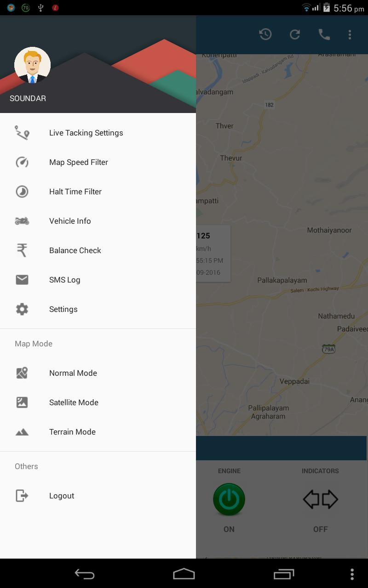Tap the Map Speed Filter speedometer icon
Screen dimensions: 368x588
click(22, 162)
